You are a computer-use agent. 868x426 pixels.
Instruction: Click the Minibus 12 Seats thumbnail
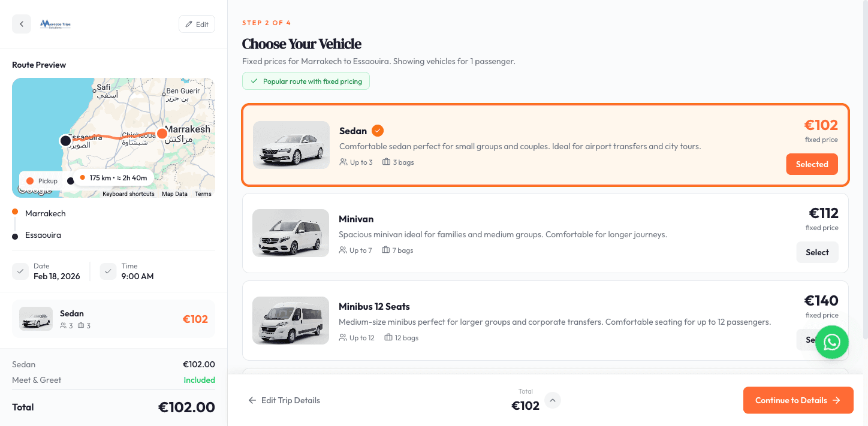point(291,321)
